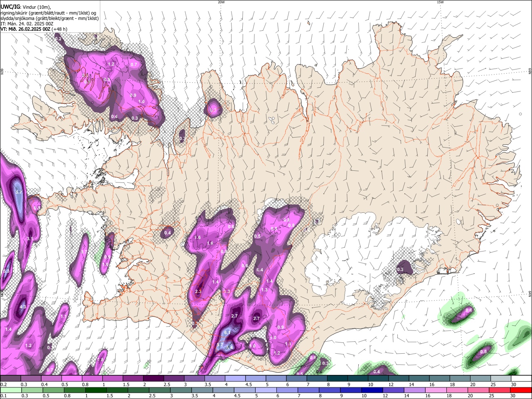Viewport: 532px width, 399px height.
Task: Select the dark teal snow swatch from 8 to 9
Action: 337,379
